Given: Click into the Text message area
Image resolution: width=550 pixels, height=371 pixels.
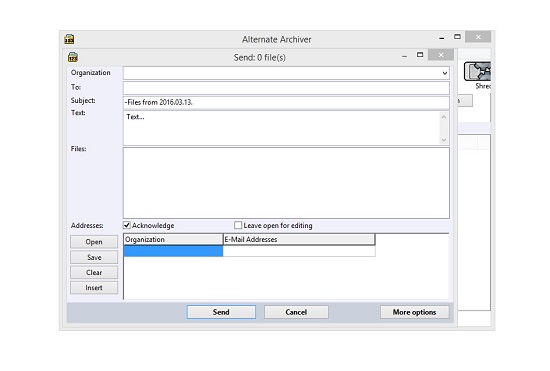Looking at the screenshot, I should (282, 128).
